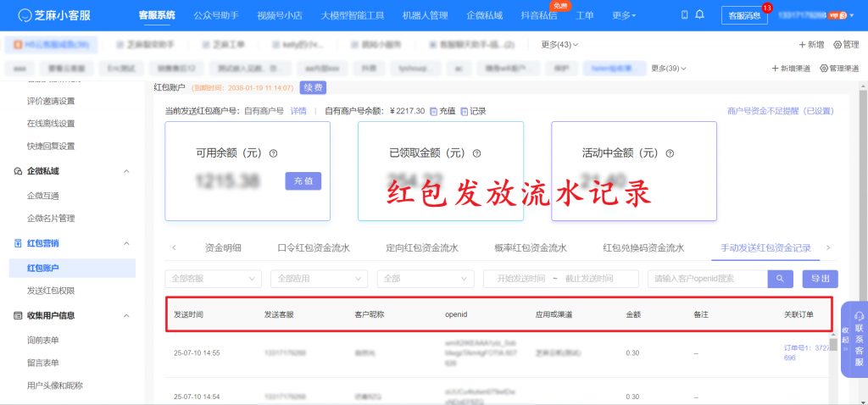Click help icon beside 已领取金额（元）
868x405 pixels.
pos(476,153)
